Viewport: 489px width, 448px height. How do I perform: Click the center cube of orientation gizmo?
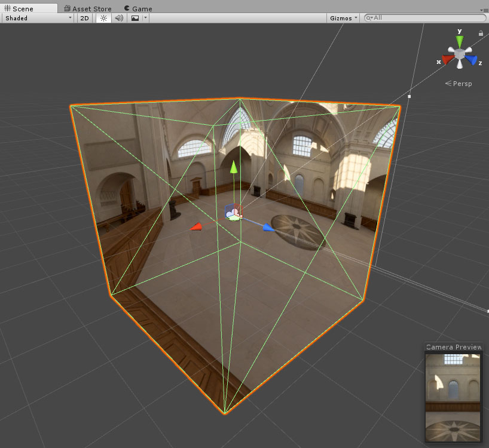459,54
